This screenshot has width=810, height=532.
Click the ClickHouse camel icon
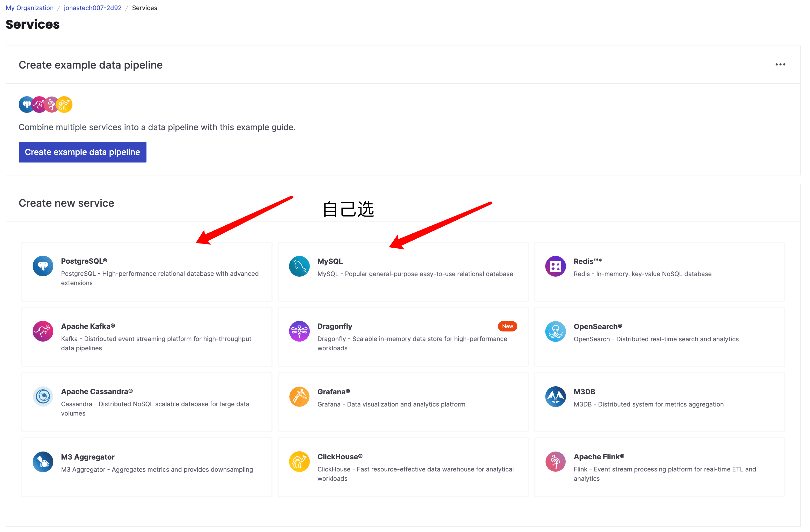tap(299, 462)
